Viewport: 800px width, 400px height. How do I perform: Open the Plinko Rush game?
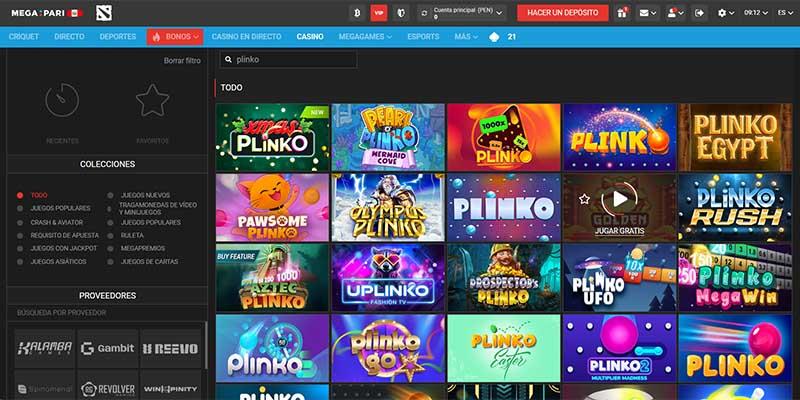click(735, 207)
